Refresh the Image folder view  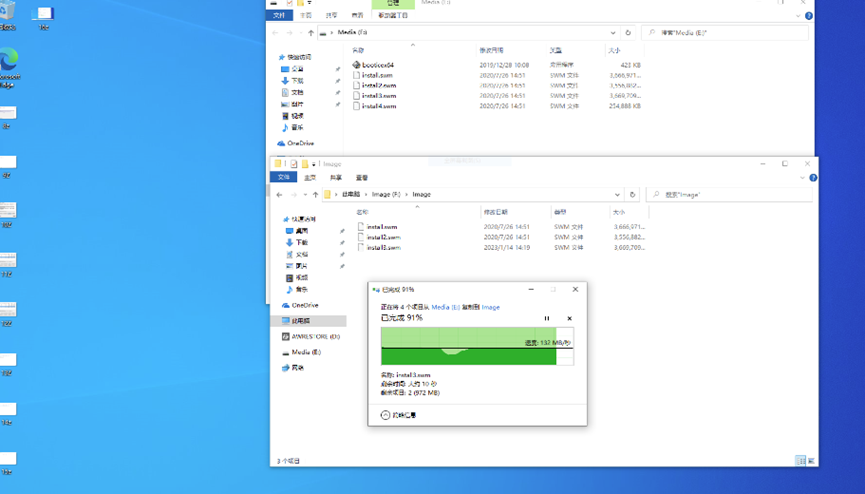(632, 195)
